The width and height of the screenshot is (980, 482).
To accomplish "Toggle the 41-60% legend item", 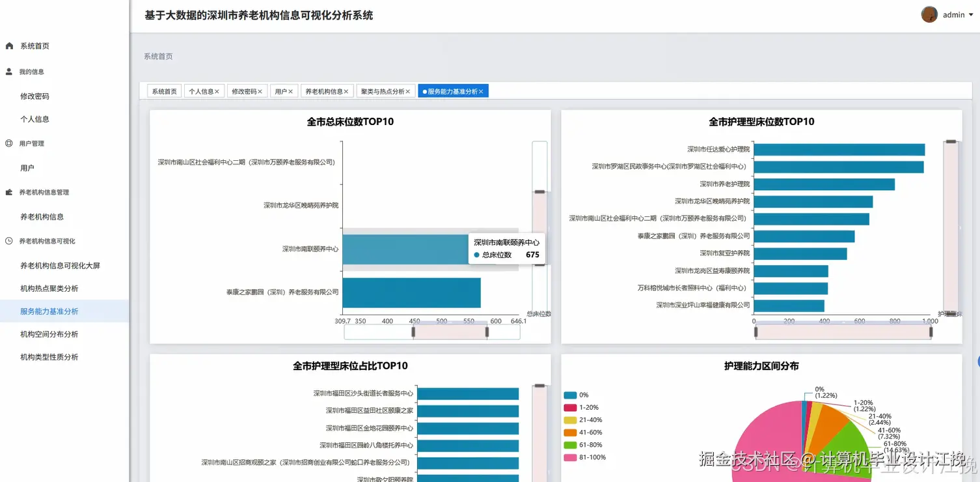I will (583, 432).
